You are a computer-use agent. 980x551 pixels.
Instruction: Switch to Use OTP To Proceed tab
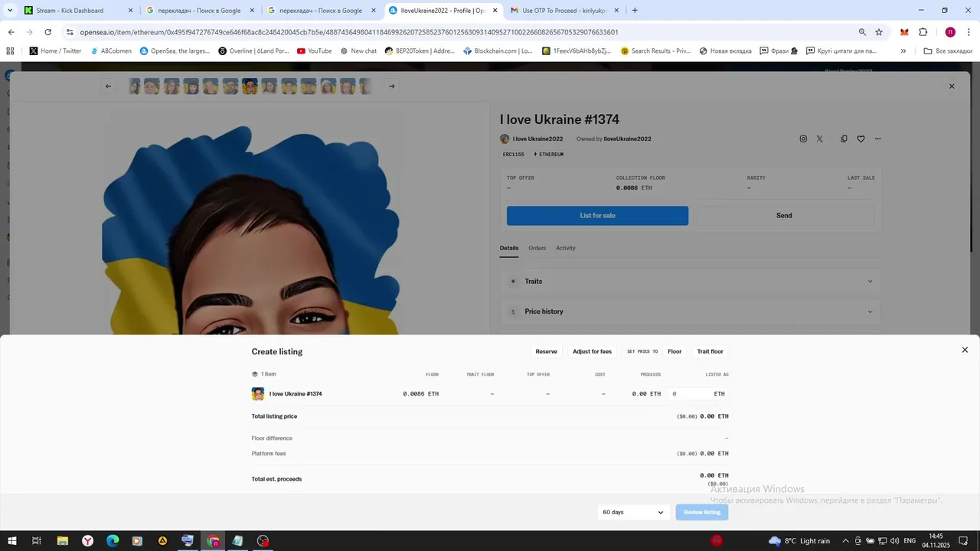click(x=563, y=11)
